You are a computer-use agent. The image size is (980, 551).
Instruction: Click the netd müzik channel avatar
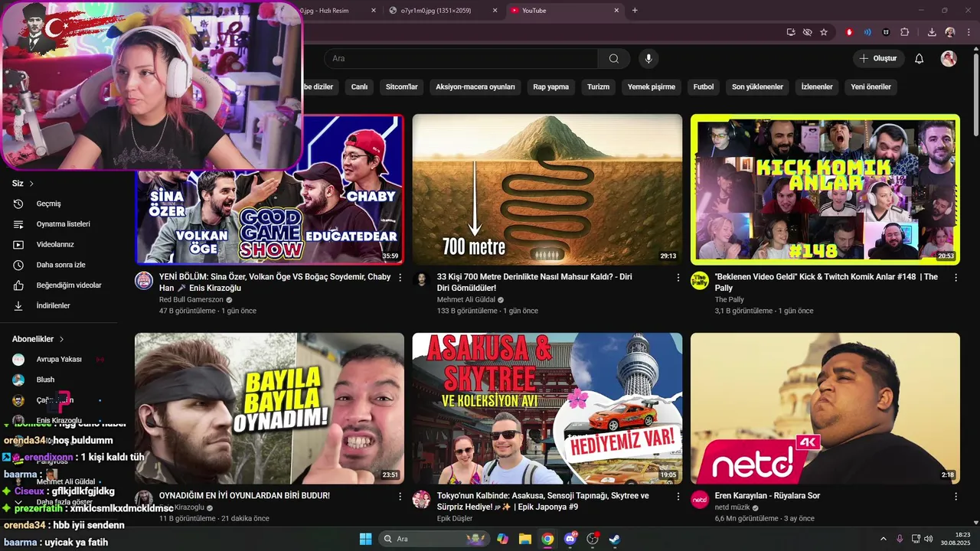click(x=700, y=500)
